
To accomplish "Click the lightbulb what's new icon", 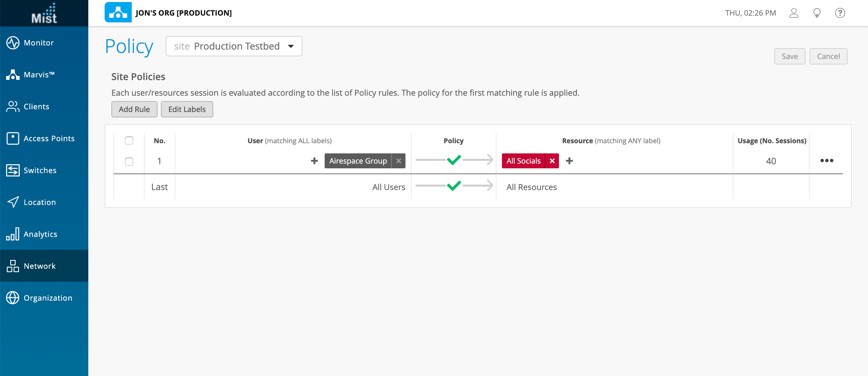I will [817, 13].
